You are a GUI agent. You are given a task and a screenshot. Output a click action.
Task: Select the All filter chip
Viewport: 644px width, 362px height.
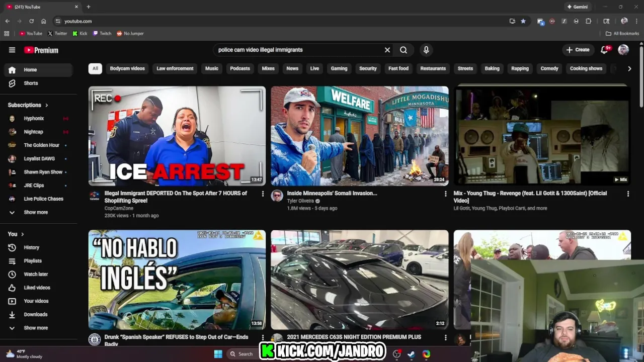pyautogui.click(x=95, y=68)
